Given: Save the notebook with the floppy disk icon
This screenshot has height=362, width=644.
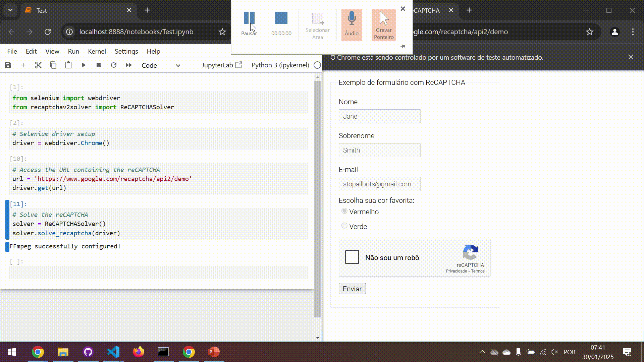Looking at the screenshot, I should [8, 65].
